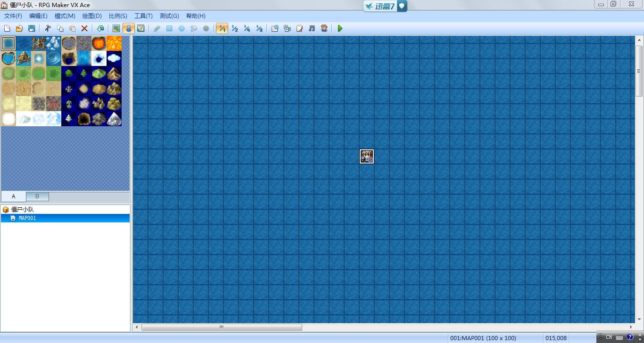
Task: Click the Undo icon in the toolbar
Action: pos(100,29)
